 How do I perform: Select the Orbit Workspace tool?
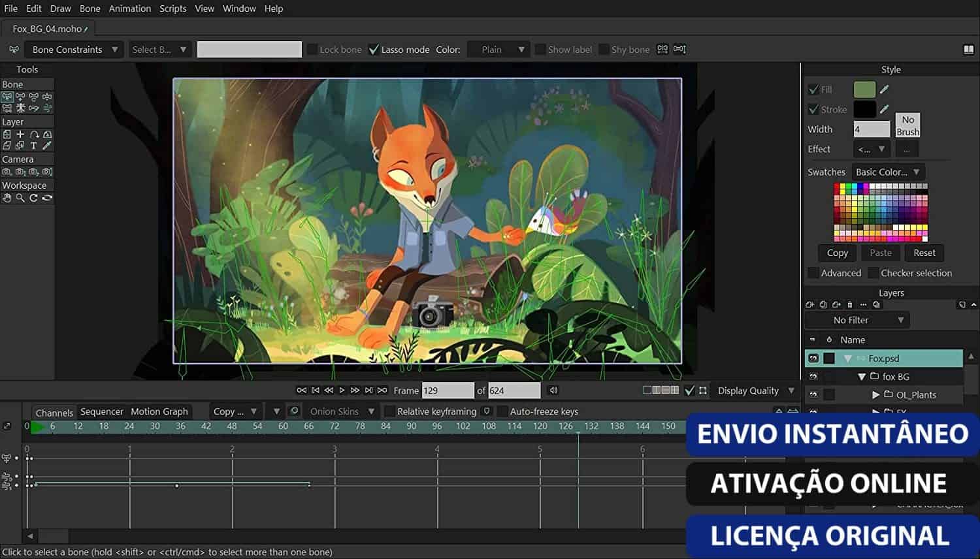tap(47, 198)
